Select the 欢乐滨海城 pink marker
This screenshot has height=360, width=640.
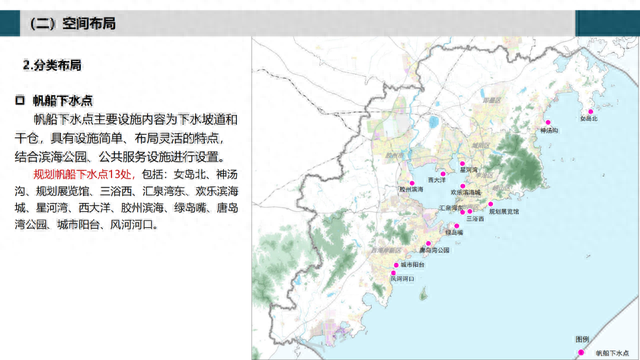[463, 186]
